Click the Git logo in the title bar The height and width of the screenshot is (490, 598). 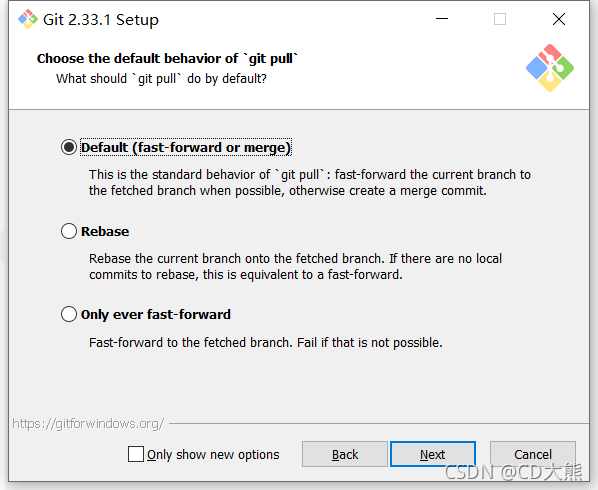click(x=28, y=19)
